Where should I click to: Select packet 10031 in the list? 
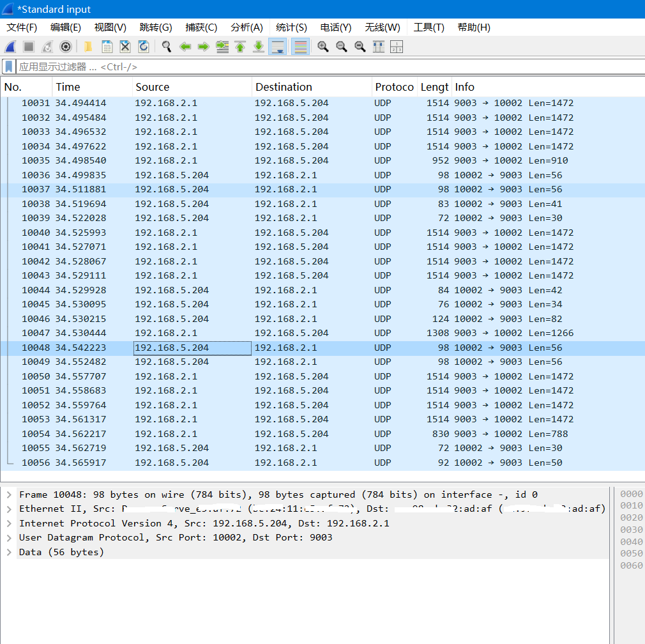click(x=322, y=103)
